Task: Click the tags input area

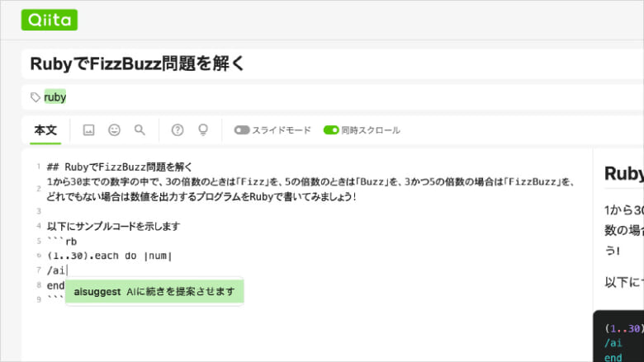Action: coord(333,97)
